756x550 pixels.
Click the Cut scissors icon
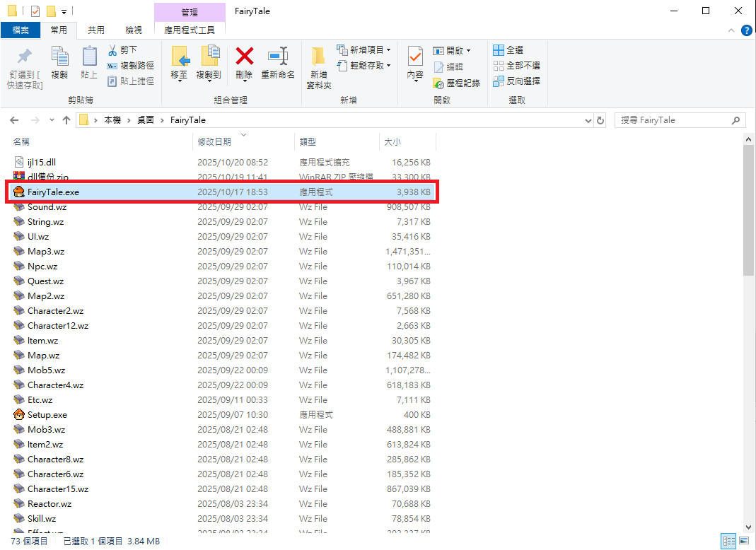coord(112,50)
